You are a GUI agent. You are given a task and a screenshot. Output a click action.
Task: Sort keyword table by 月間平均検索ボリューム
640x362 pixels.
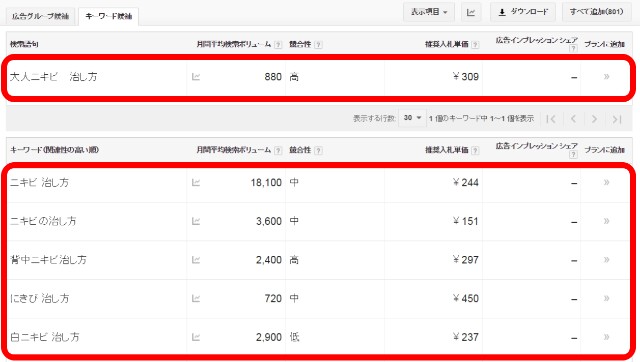[x=233, y=150]
